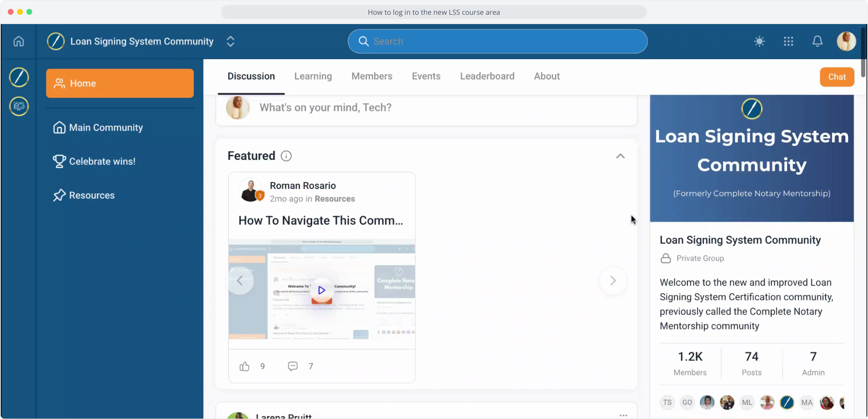
Task: Go to previous featured post arrow
Action: pos(240,280)
